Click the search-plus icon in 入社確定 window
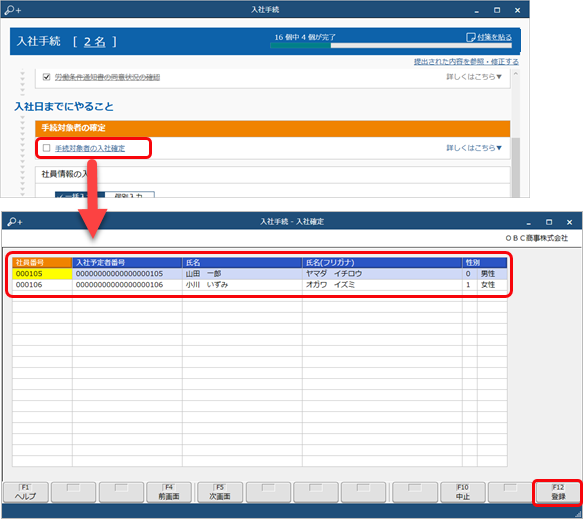 coord(15,222)
